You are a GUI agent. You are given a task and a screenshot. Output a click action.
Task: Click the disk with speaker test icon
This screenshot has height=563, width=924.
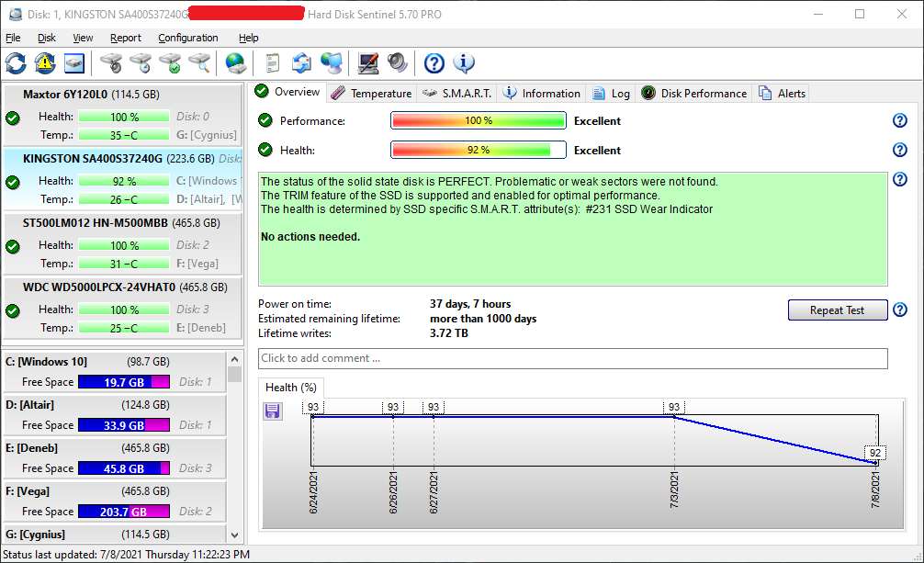click(111, 63)
